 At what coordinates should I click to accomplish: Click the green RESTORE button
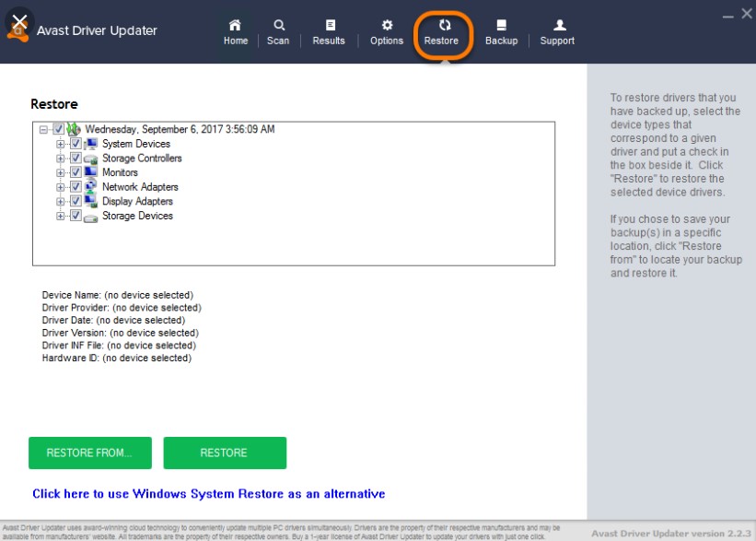[x=225, y=453]
